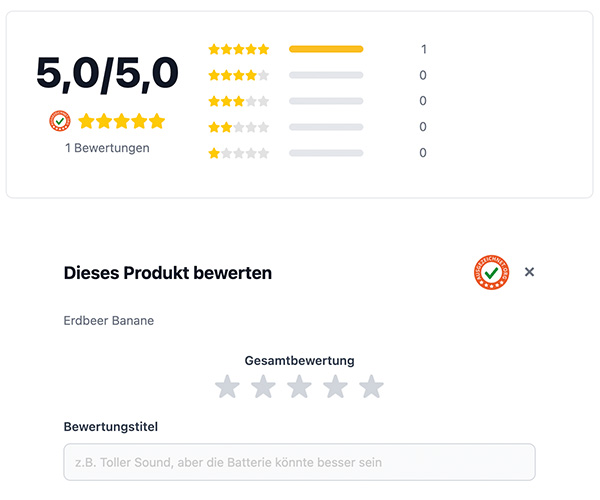Click the orange seal badge in review form

492,272
